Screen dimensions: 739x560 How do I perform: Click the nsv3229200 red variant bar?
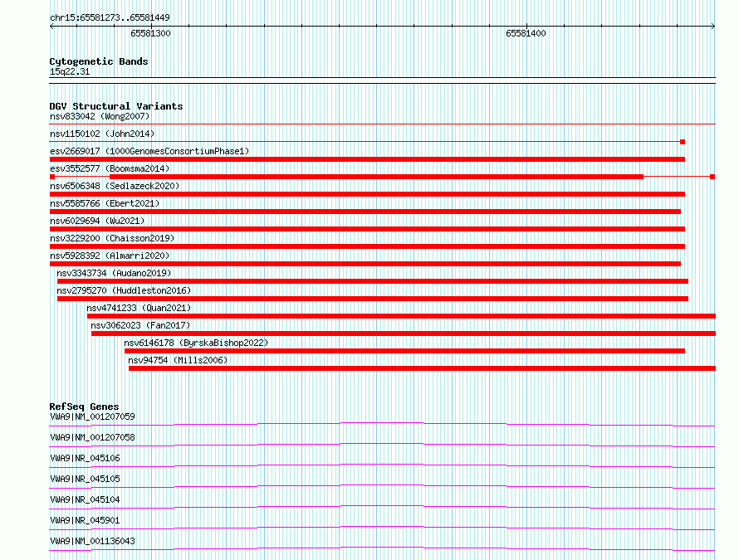(x=367, y=246)
